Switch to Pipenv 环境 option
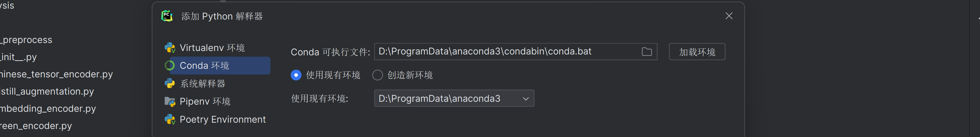This screenshot has width=980, height=137. tap(205, 102)
